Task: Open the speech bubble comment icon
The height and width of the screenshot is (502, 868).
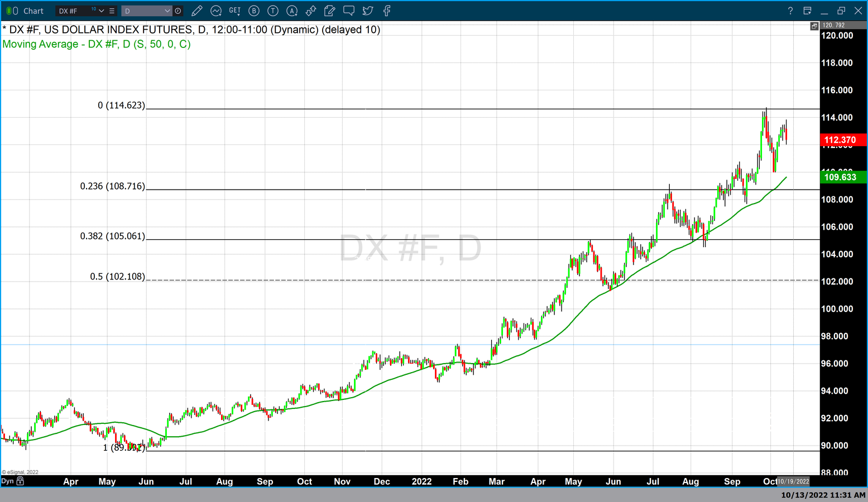Action: point(349,11)
